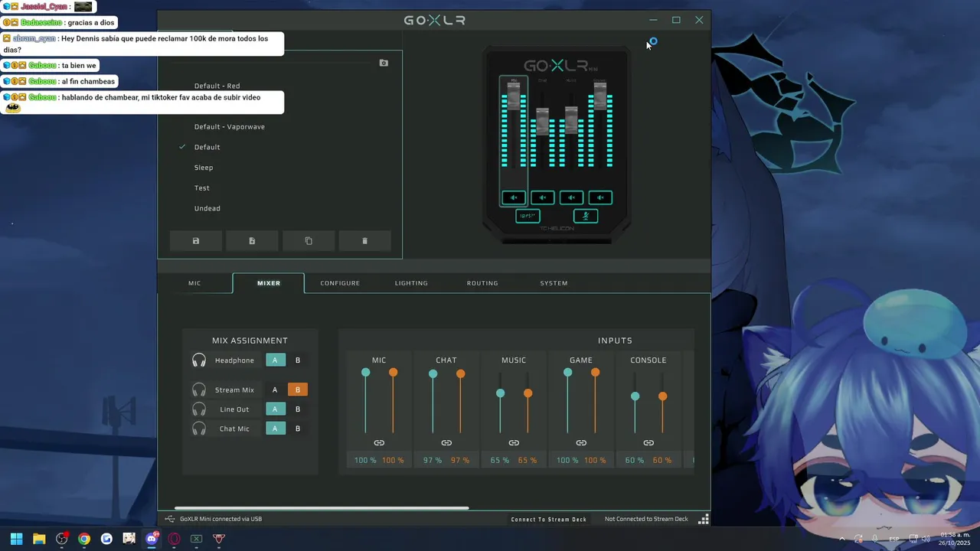
Task: Save the current profile with the floppy disk icon
Action: (x=196, y=241)
